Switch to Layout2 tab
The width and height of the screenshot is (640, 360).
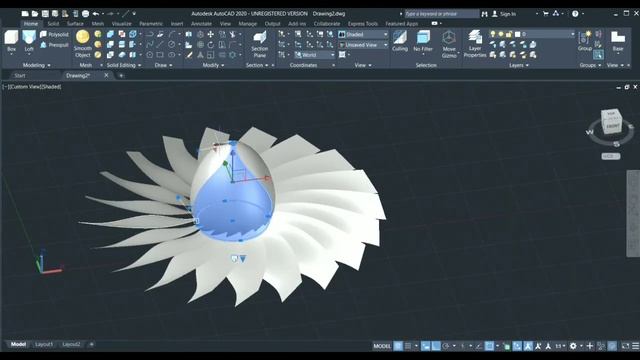click(x=71, y=344)
